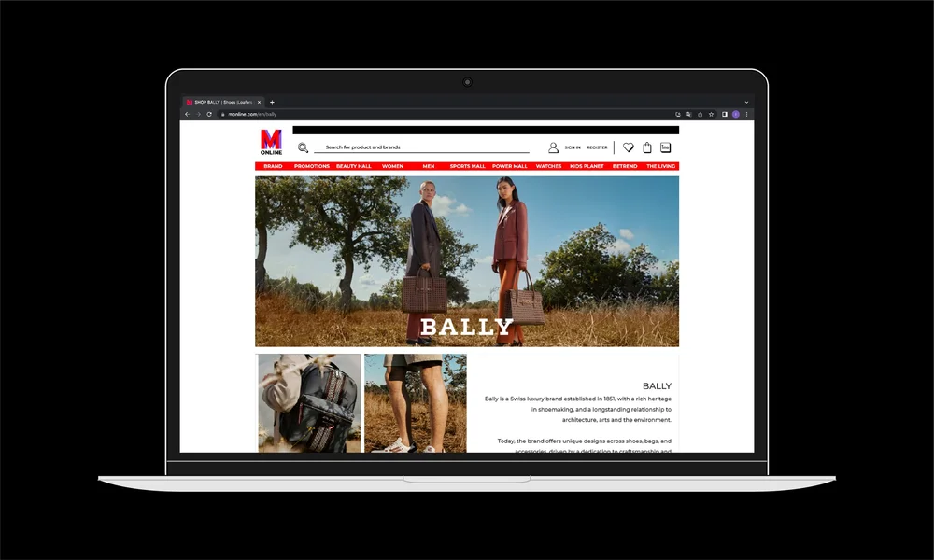
Task: Click the translate icon in address bar
Action: coord(688,114)
